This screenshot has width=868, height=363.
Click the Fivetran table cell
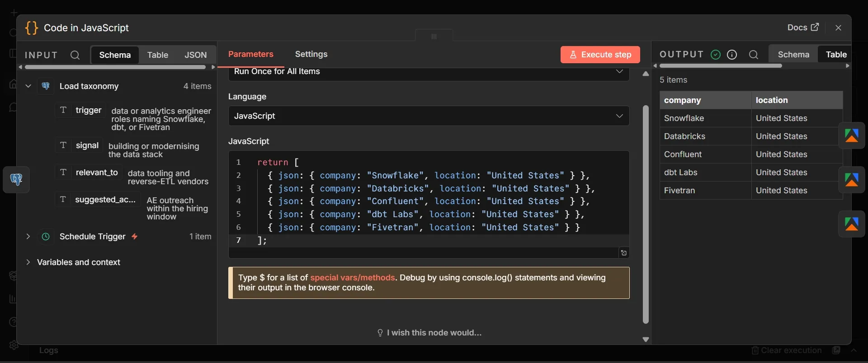click(x=705, y=191)
